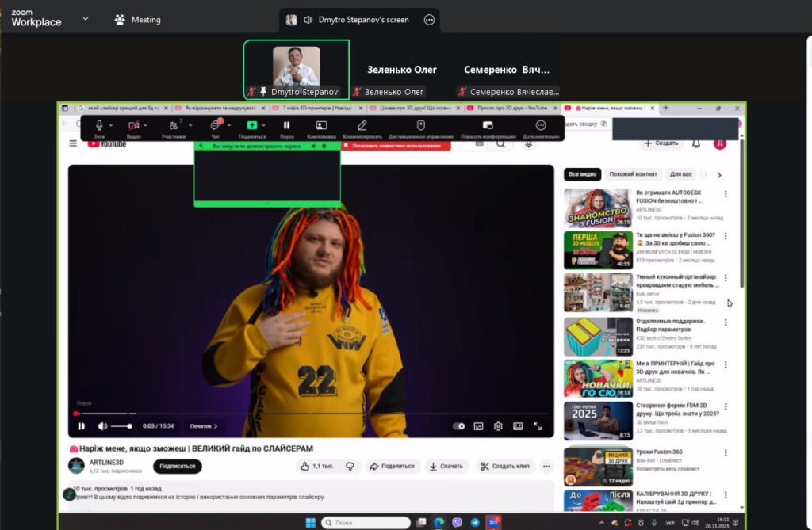Click the Скачать download button
This screenshot has width=812, height=530.
(x=446, y=467)
